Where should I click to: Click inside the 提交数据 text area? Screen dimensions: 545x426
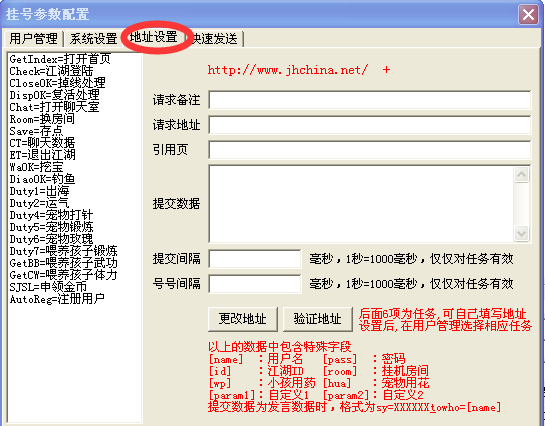click(x=361, y=204)
